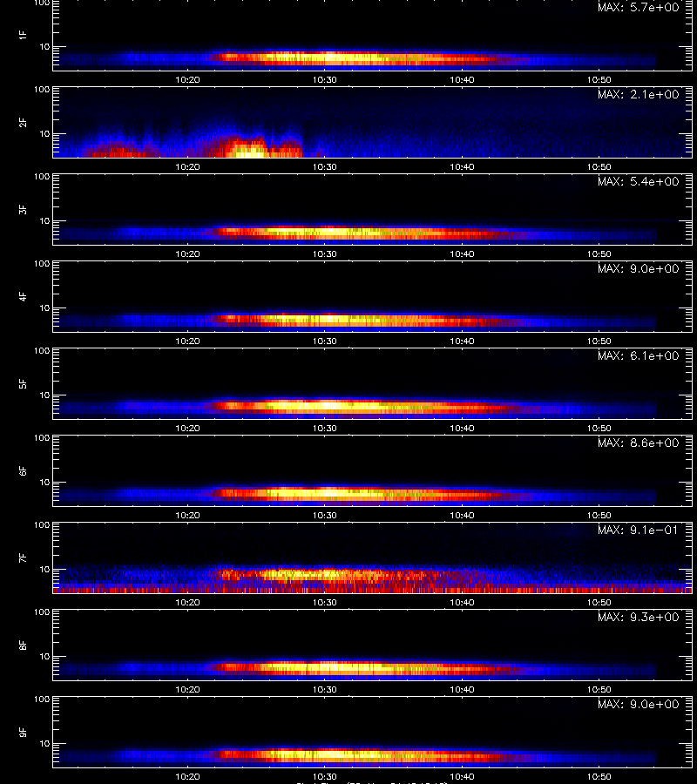Select the MAX: 9.3e+00 readout
Screen dimensions: 697x784
tap(639, 617)
